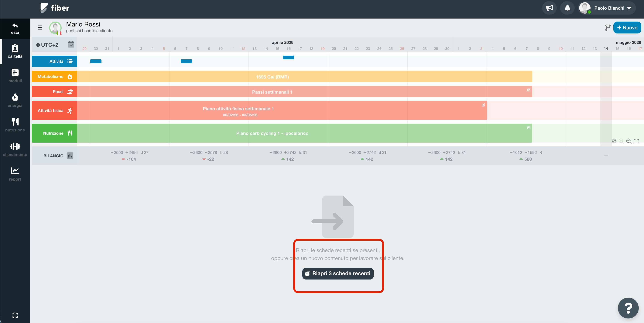This screenshot has height=323, width=644.
Task: Open the allenamento section in sidebar
Action: 15,149
